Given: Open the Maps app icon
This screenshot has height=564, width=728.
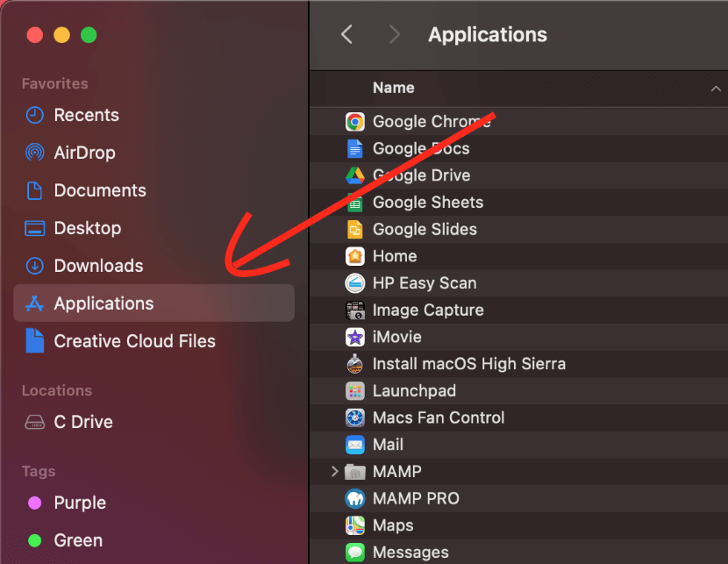Looking at the screenshot, I should click(x=355, y=525).
